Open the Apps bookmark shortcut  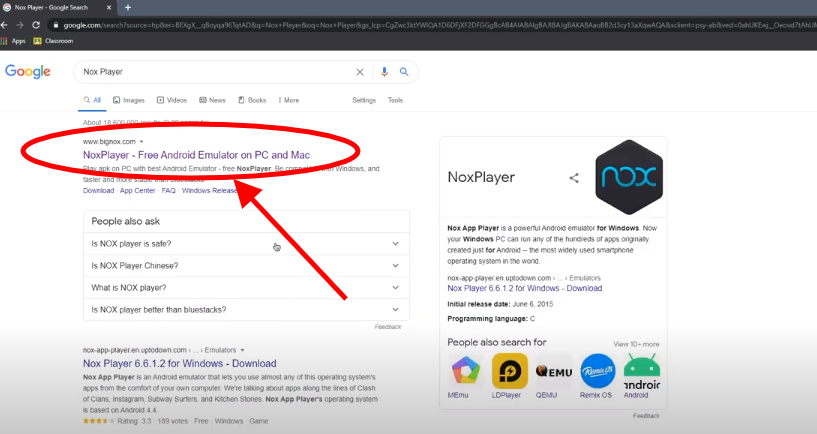click(x=14, y=41)
